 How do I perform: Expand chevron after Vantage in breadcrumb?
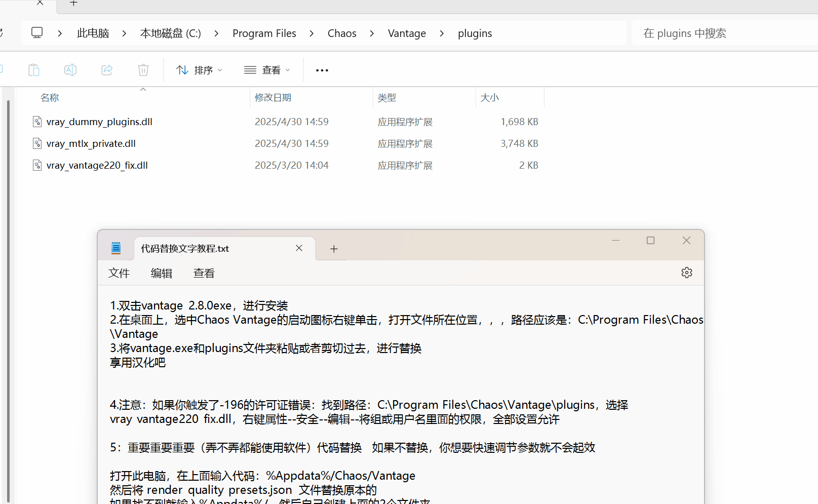pyautogui.click(x=442, y=33)
